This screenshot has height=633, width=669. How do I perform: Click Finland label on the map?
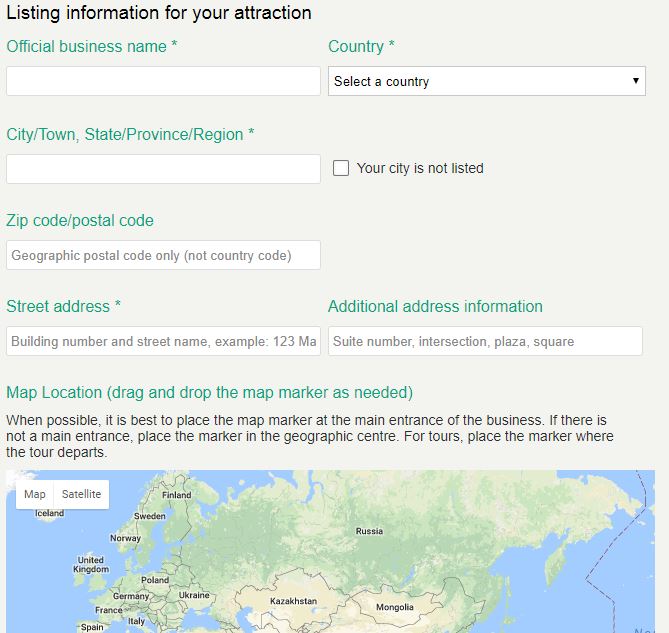[176, 495]
